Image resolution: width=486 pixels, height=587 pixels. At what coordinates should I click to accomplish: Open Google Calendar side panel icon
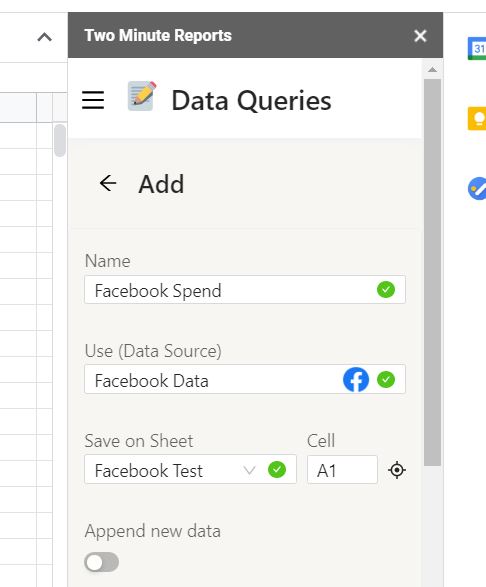(477, 48)
